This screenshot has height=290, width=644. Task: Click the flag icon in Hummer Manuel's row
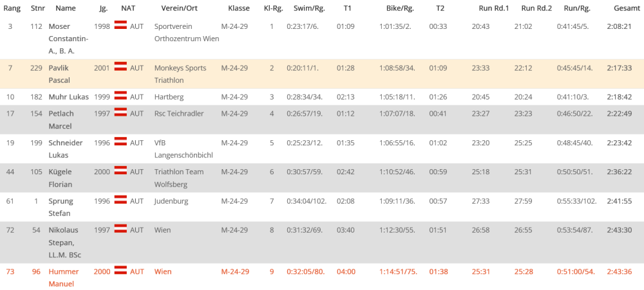point(120,270)
